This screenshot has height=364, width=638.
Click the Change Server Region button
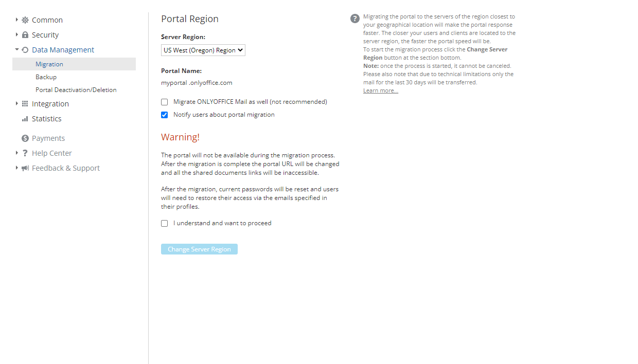[199, 249]
